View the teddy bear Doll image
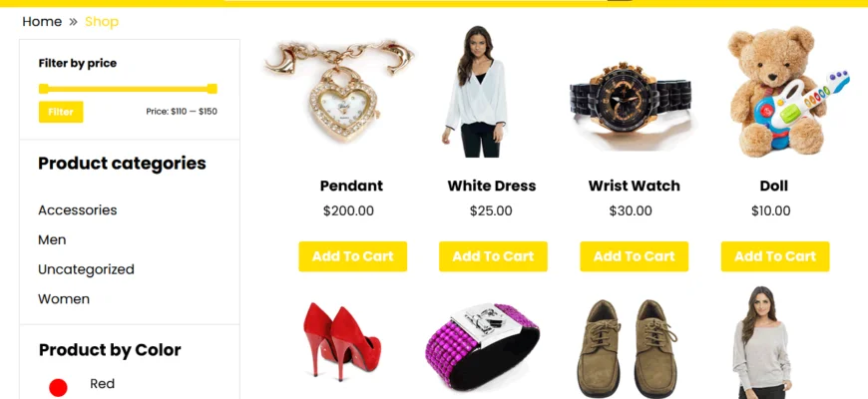Viewport: 868px width, 399px height. [x=788, y=92]
